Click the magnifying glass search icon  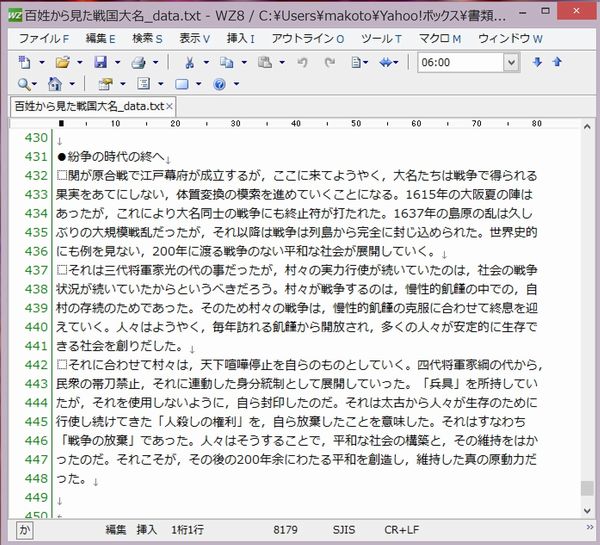[24, 84]
